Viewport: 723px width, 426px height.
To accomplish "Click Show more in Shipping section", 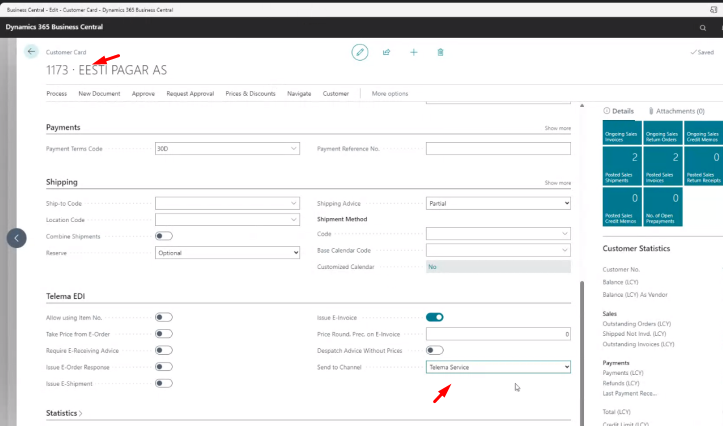I will click(557, 183).
